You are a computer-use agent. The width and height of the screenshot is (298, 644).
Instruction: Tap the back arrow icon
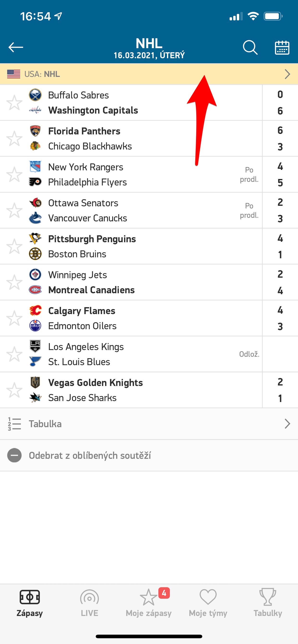click(x=16, y=47)
